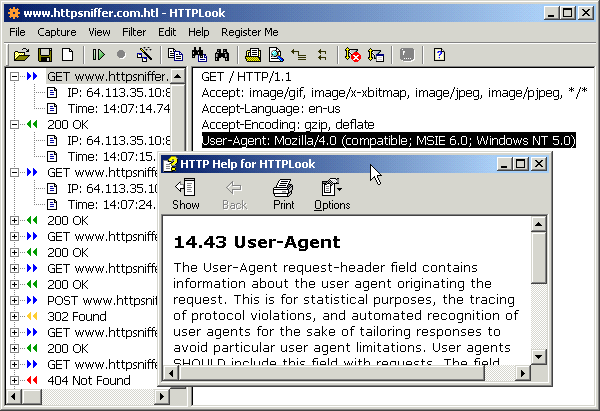The height and width of the screenshot is (411, 600).
Task: Click the filter icon with red X
Action: click(352, 55)
